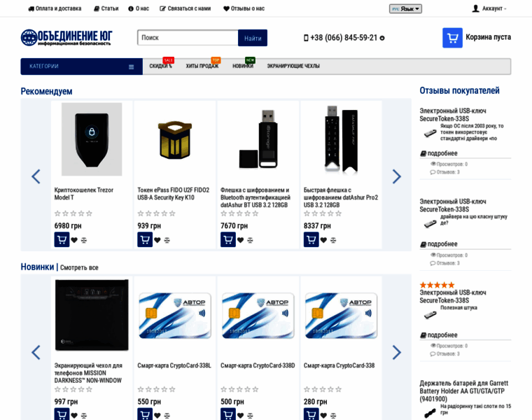Click the Корзина пуста cart text
Viewport: 532px width, 420px height.
(x=488, y=37)
